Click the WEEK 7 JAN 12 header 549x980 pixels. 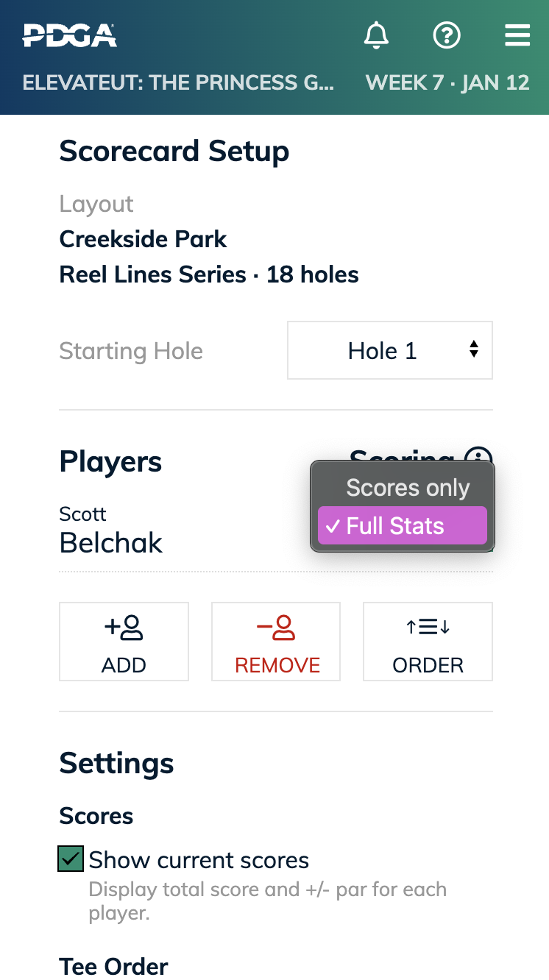pos(447,82)
